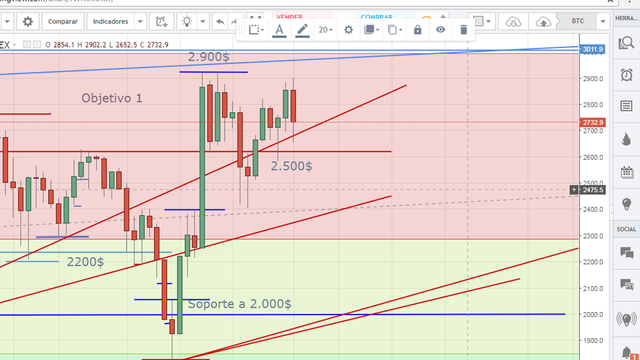Viewport: 640px width, 360px height.
Task: Expand leftmost toolbar dropdown arrow
Action: [x=7, y=21]
